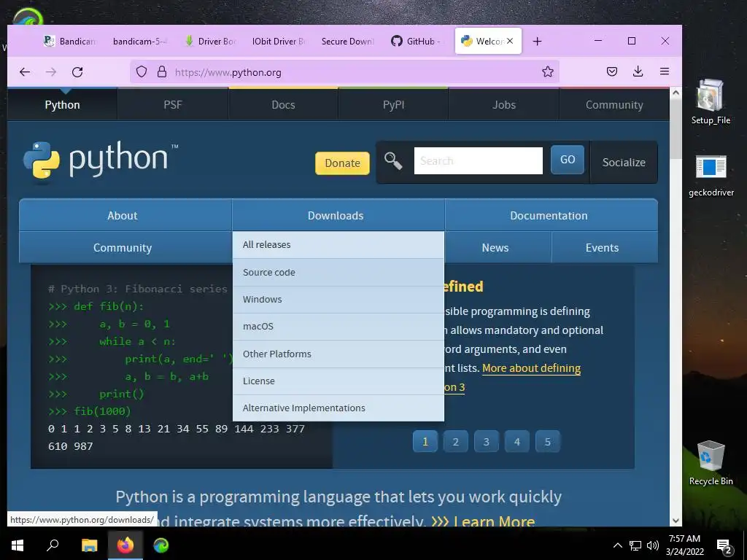The height and width of the screenshot is (560, 747).
Task: Click the yellow Donate button
Action: tap(342, 163)
